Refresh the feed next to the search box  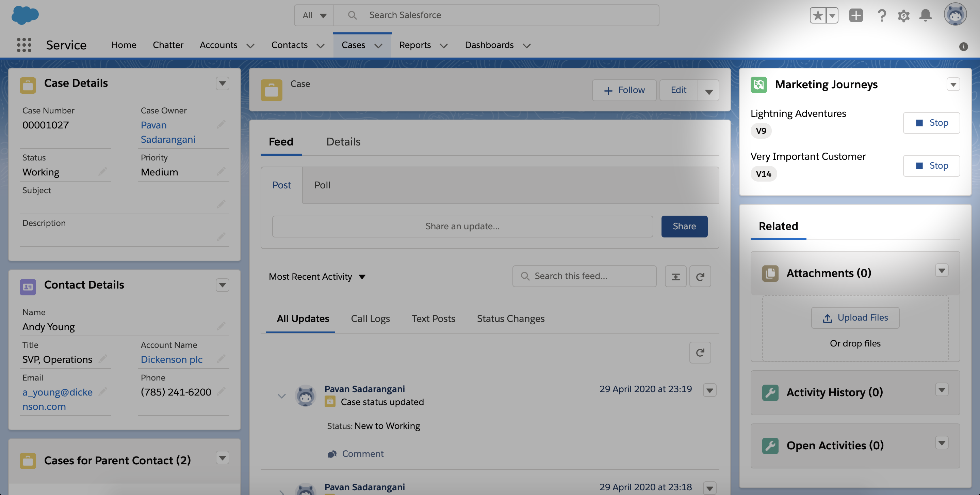coord(700,276)
